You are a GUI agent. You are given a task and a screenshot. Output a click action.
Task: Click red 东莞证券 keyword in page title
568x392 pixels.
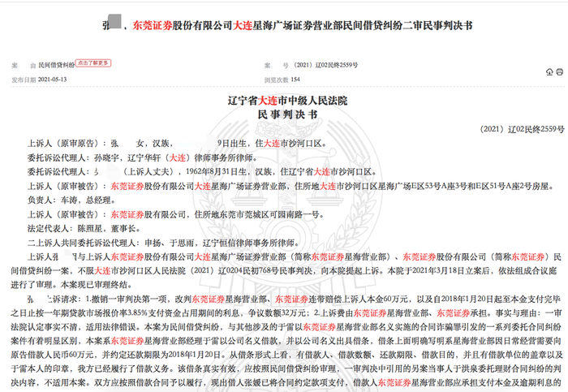[x=153, y=25]
